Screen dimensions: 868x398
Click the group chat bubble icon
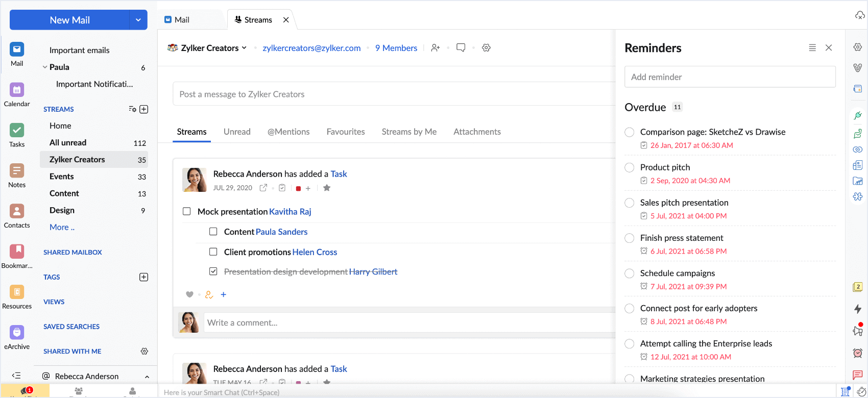coord(461,47)
